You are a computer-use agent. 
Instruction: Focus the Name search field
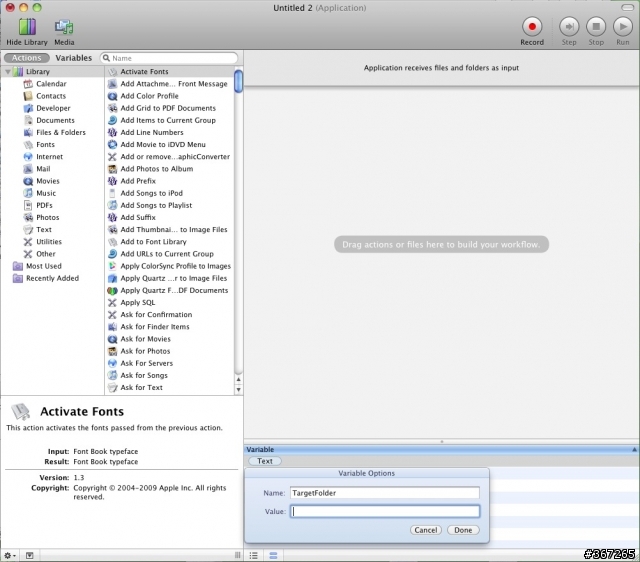[169, 58]
